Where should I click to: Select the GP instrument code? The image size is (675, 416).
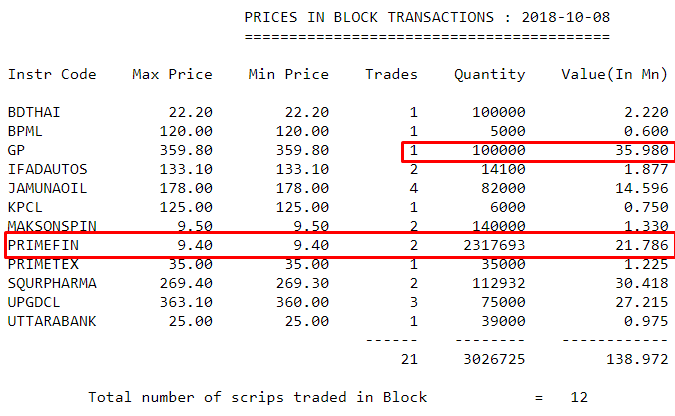[x=16, y=150]
